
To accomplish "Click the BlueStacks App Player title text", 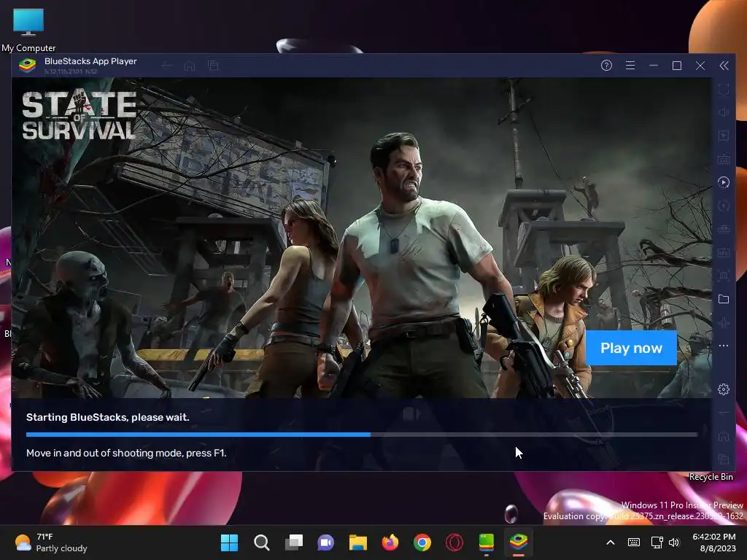I will [x=90, y=61].
